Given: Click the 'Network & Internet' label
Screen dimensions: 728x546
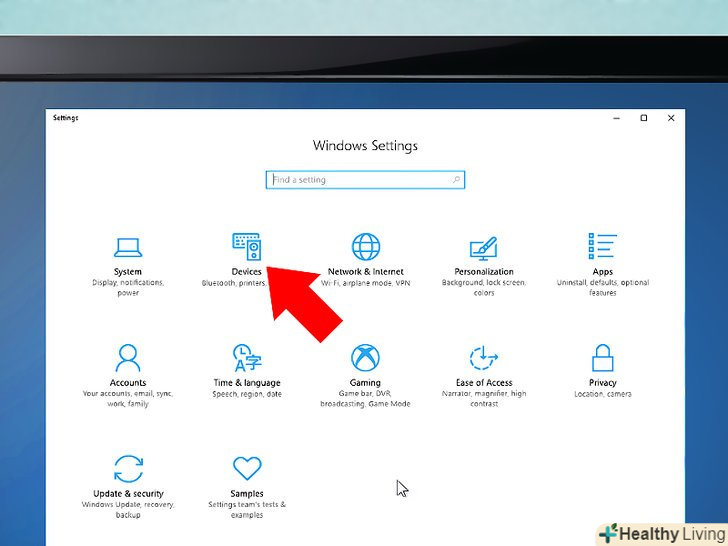Looking at the screenshot, I should click(x=365, y=272).
